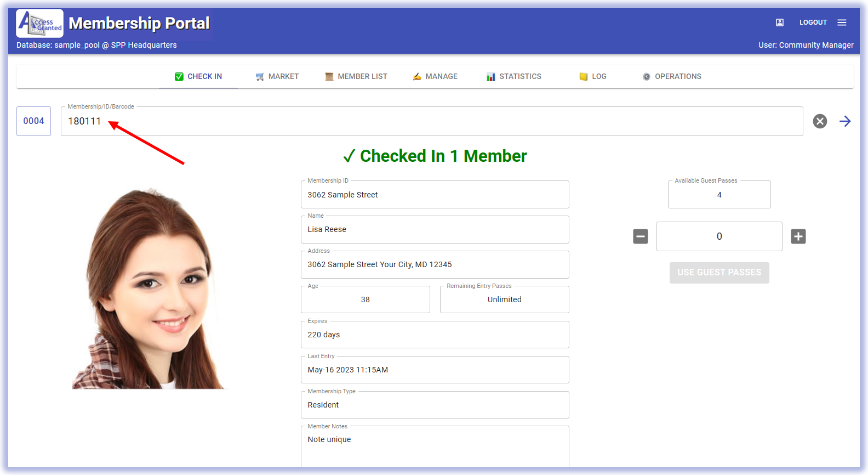The width and height of the screenshot is (868, 475).
Task: Click the Access Granted logo
Action: pos(39,23)
